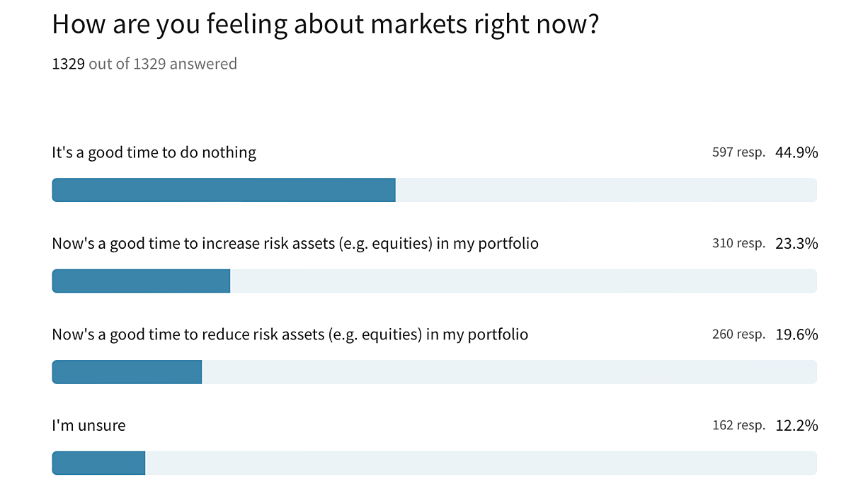
Task: Click the filled bar for 'do nothing'
Action: 224,190
